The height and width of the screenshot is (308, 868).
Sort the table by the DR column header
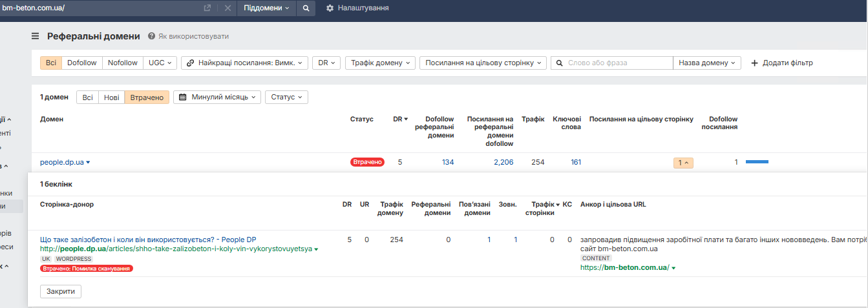(x=400, y=119)
